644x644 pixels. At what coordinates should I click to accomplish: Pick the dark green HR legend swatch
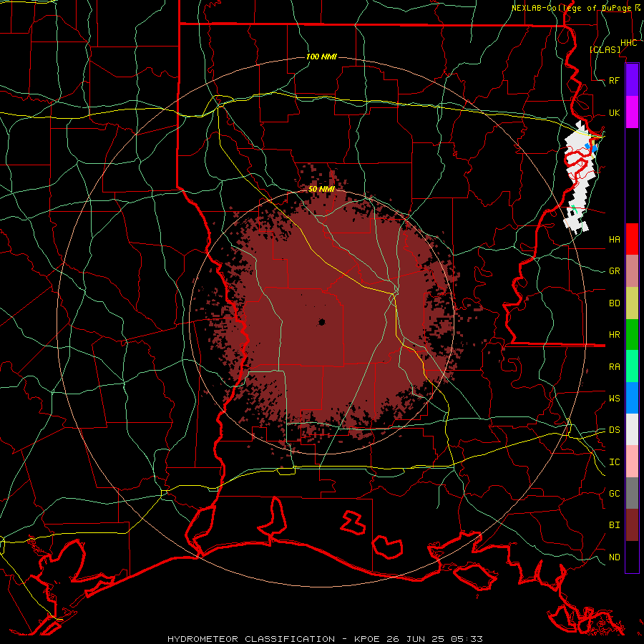[632, 335]
